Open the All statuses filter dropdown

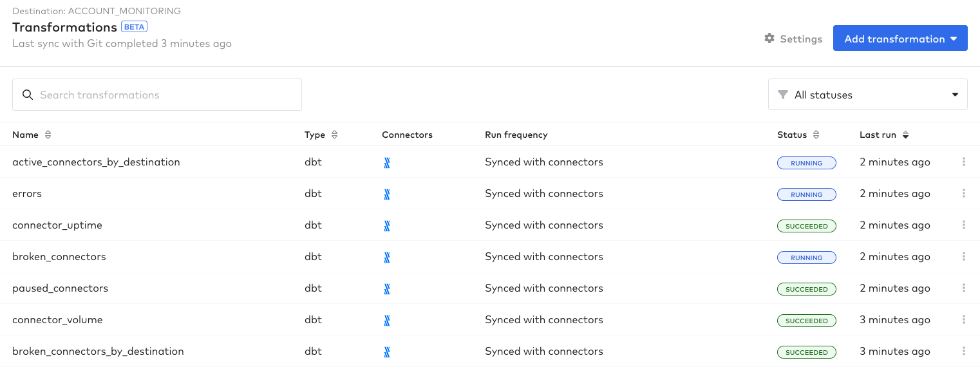point(867,95)
